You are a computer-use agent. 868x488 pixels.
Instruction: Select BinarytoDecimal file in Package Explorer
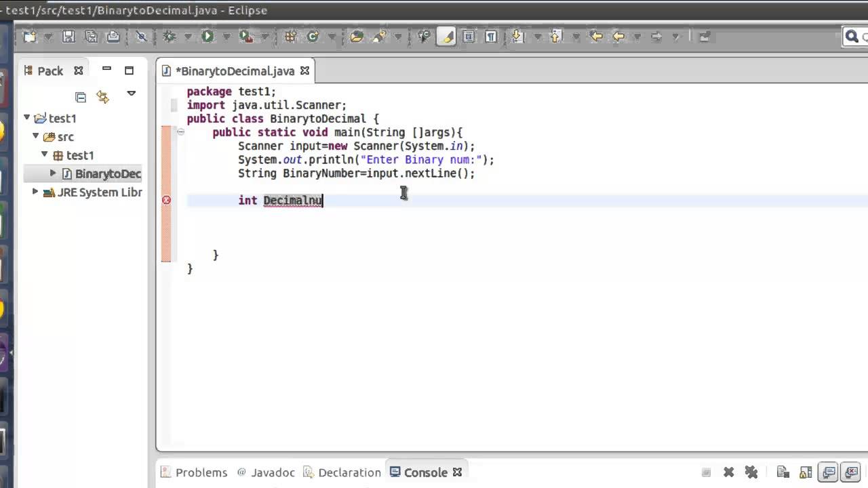tap(101, 174)
